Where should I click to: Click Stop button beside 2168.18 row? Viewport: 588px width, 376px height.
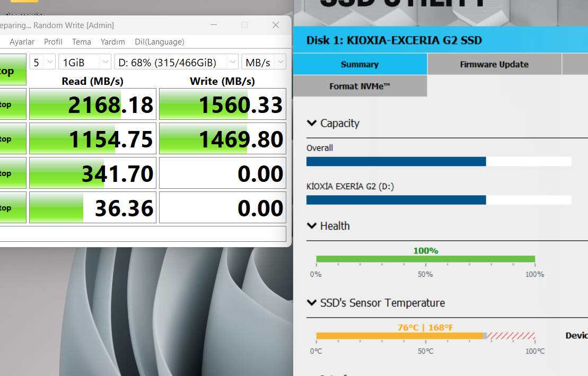[13, 104]
